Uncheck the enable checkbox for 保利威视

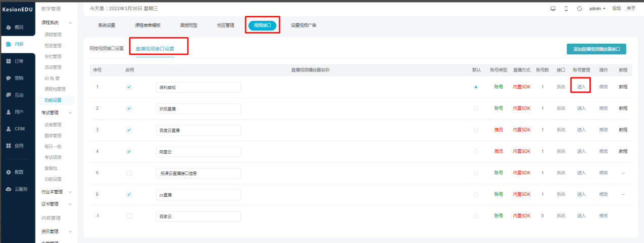pyautogui.click(x=129, y=87)
